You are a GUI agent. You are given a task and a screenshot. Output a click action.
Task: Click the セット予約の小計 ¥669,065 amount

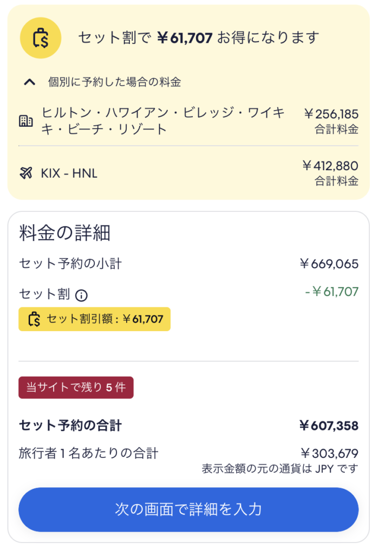[x=329, y=264]
